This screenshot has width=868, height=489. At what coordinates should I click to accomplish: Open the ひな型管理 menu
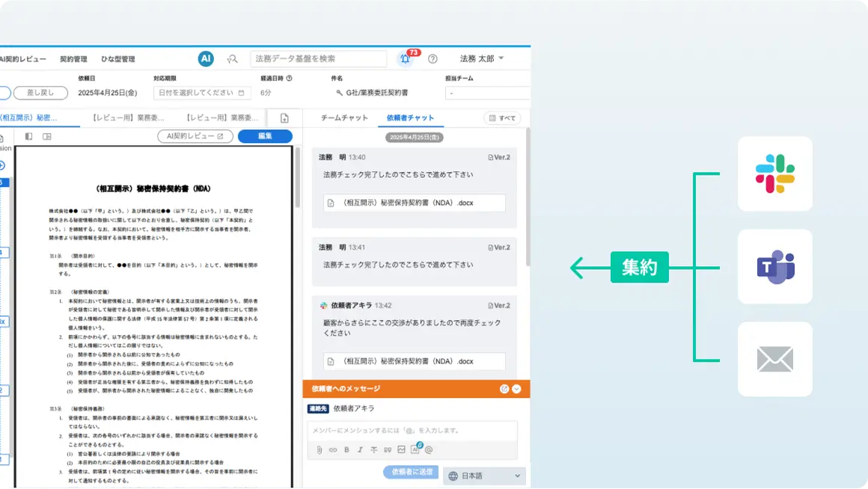click(x=118, y=59)
